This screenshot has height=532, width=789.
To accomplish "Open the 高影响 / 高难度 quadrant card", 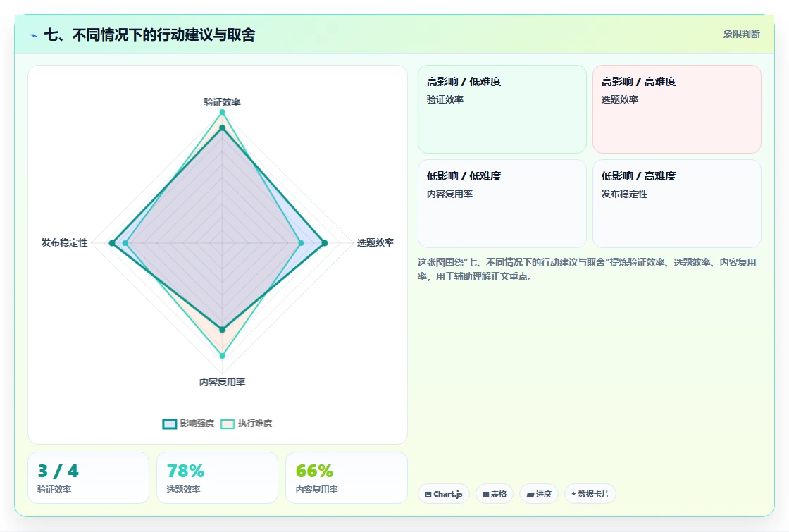I will pos(677,109).
